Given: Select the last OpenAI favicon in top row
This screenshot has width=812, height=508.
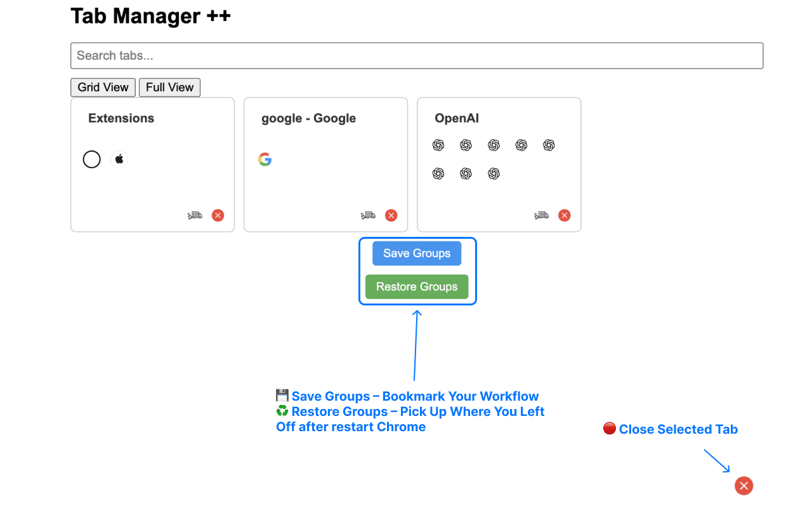Looking at the screenshot, I should pyautogui.click(x=549, y=145).
